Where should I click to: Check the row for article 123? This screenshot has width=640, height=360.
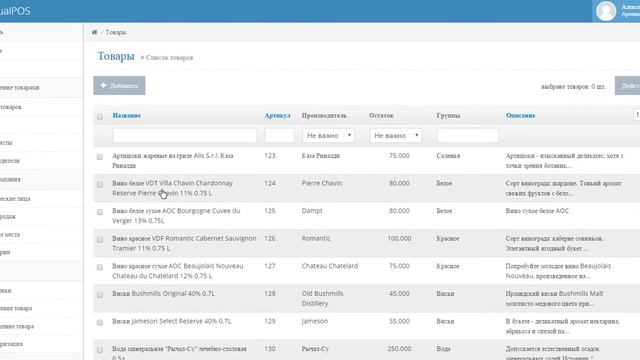coord(100,157)
